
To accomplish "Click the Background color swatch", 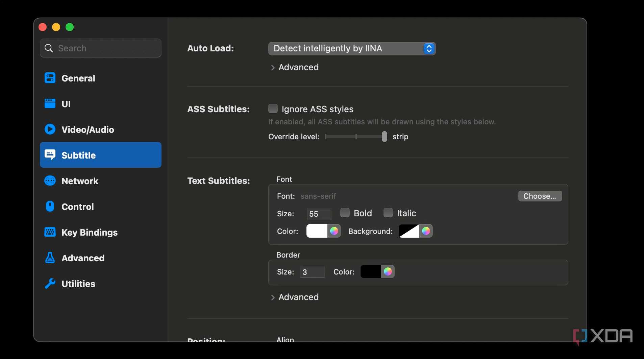I will pyautogui.click(x=409, y=231).
